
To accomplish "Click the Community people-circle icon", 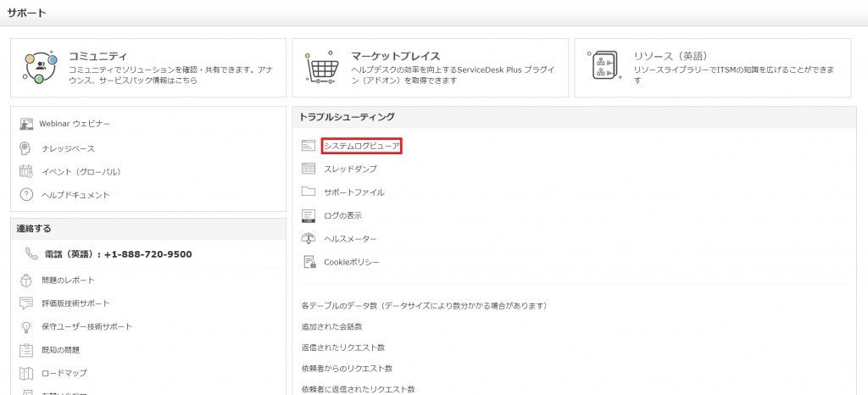I will pos(41,67).
